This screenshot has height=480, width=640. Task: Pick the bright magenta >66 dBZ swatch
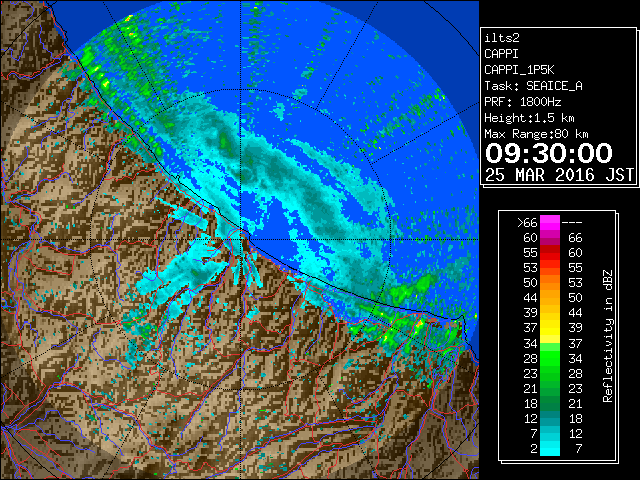tap(550, 223)
